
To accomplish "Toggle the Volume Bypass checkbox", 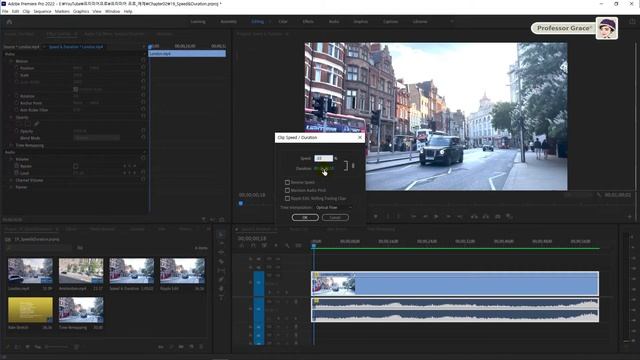I will pos(76,166).
